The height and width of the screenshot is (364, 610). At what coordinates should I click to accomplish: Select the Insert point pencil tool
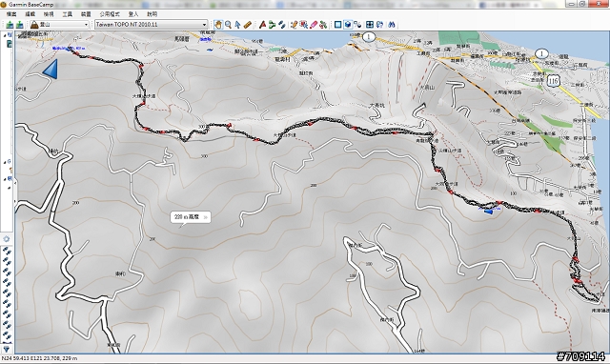[295, 25]
